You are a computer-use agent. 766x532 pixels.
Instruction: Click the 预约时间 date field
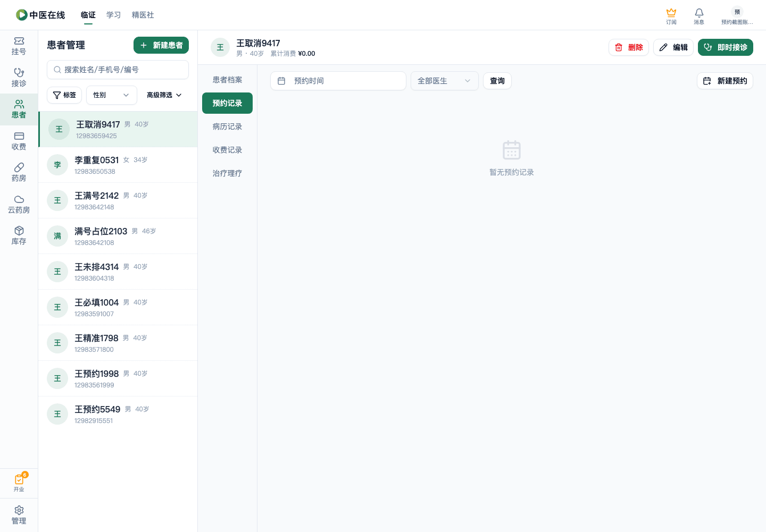(x=338, y=81)
